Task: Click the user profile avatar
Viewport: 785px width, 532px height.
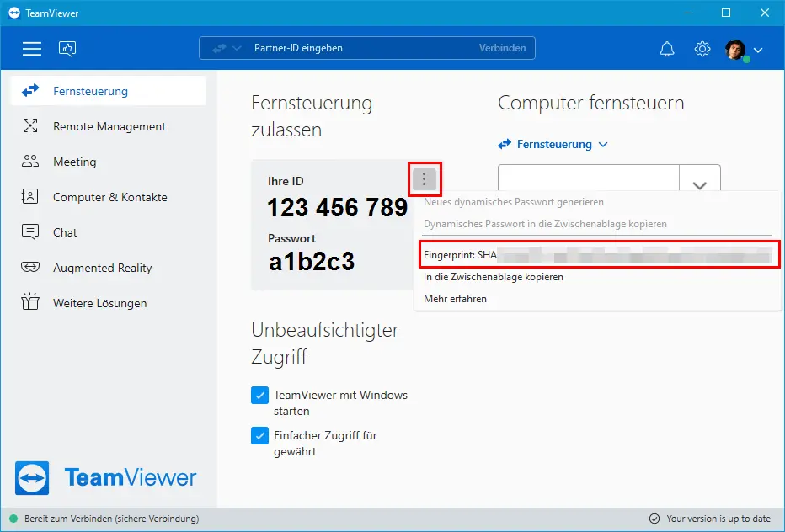Action: tap(735, 50)
